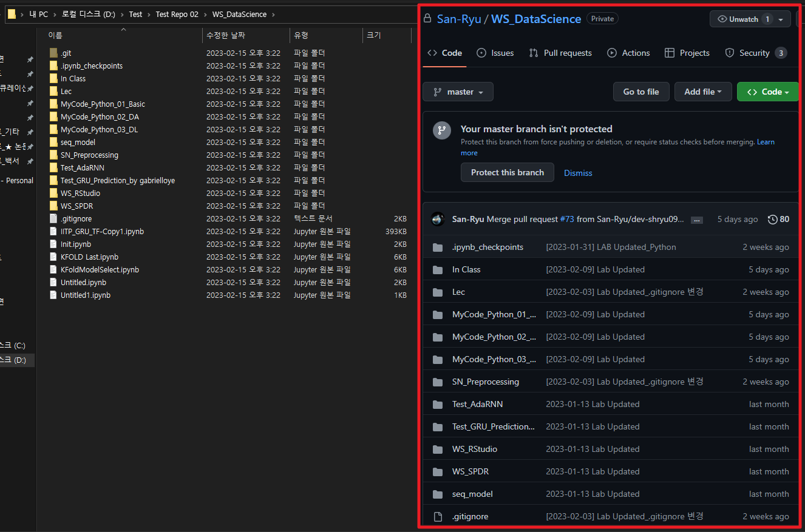The image size is (805, 532).
Task: Dismiss the branch protection notice
Action: (x=578, y=173)
